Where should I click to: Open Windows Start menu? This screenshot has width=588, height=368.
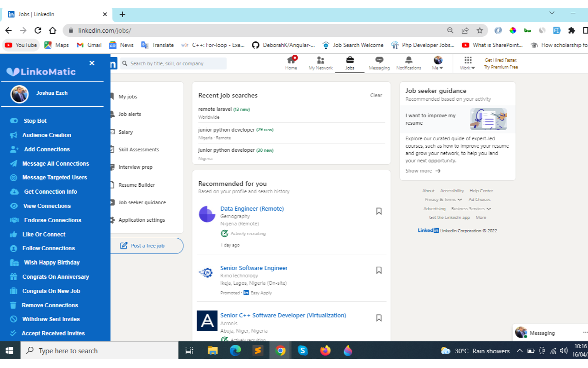point(9,351)
